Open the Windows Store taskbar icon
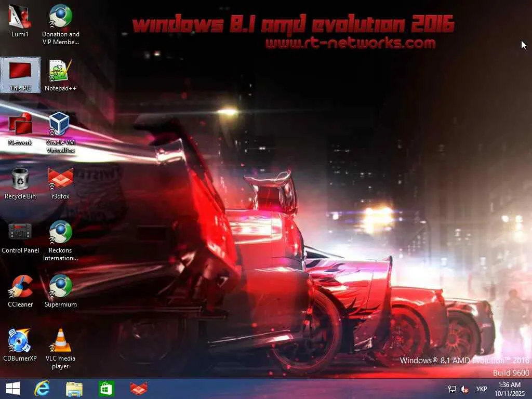532x399 pixels. pyautogui.click(x=106, y=389)
